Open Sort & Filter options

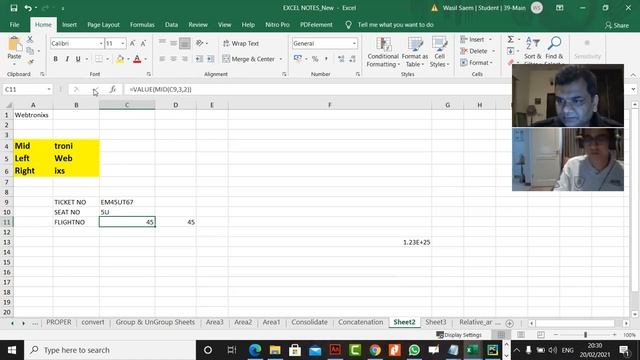533,49
